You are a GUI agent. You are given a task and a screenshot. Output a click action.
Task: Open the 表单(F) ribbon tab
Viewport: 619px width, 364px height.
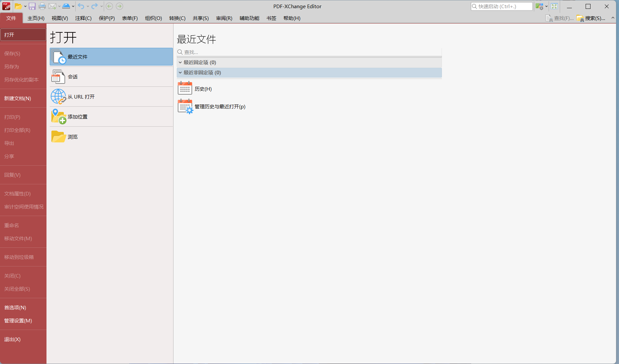coord(130,18)
